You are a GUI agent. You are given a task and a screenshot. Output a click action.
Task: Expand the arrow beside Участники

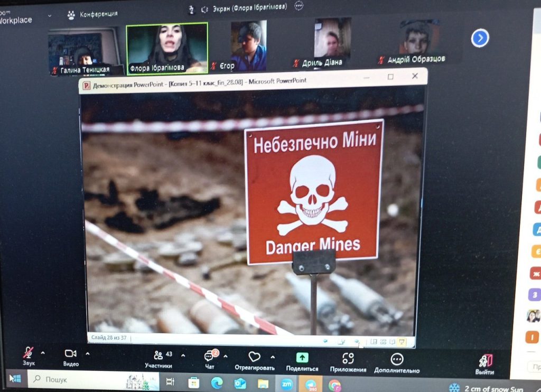(x=183, y=356)
